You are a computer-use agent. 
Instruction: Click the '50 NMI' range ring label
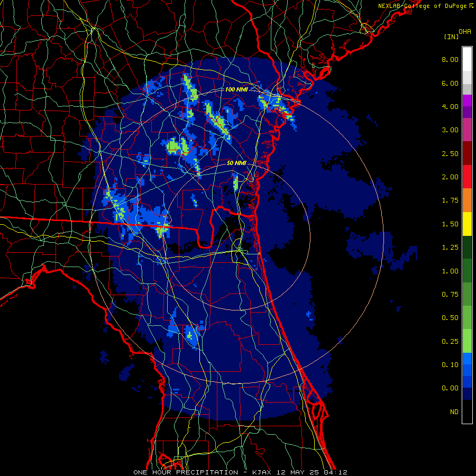click(x=236, y=163)
